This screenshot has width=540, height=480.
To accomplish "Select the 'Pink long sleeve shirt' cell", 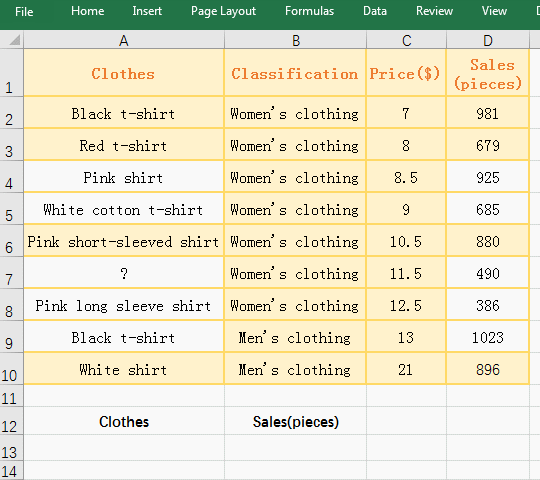I will tap(124, 305).
